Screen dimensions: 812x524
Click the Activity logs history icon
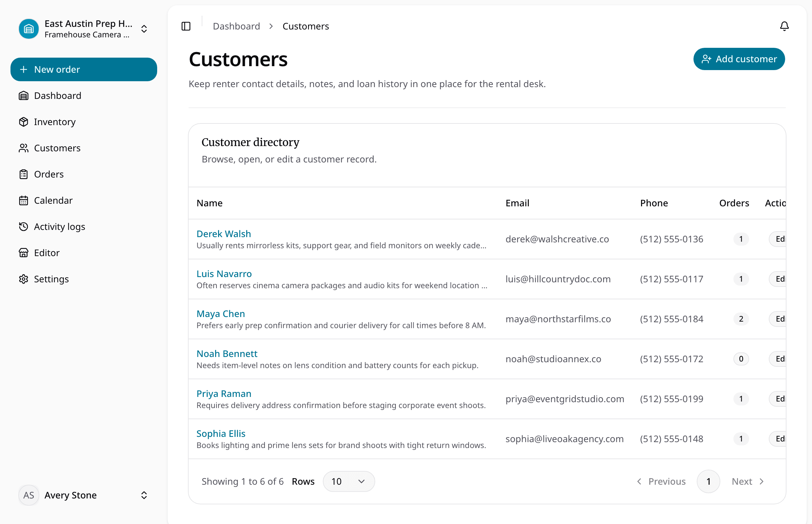click(x=24, y=227)
